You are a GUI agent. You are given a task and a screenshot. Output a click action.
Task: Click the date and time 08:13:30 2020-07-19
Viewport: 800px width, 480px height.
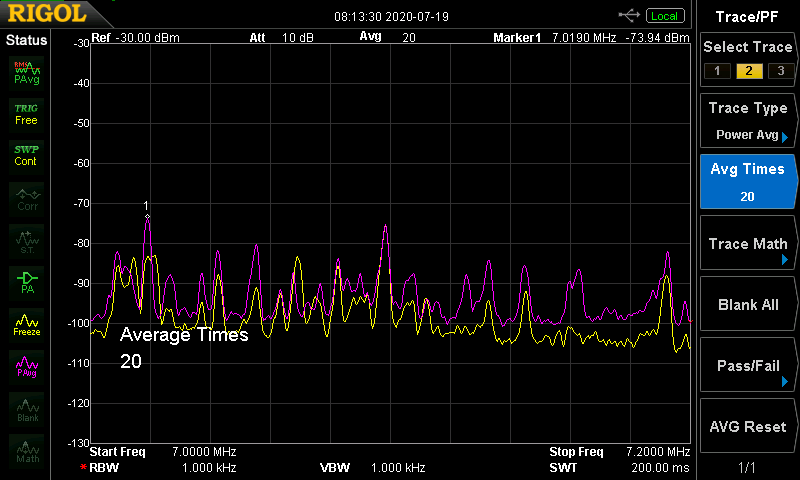[x=391, y=17]
